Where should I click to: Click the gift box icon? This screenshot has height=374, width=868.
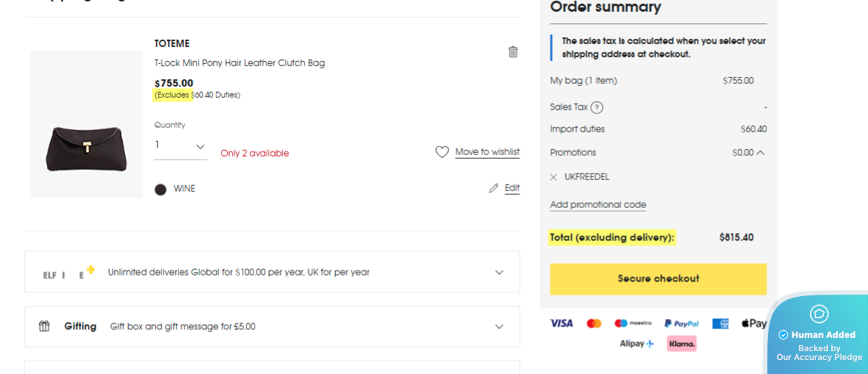coord(44,326)
